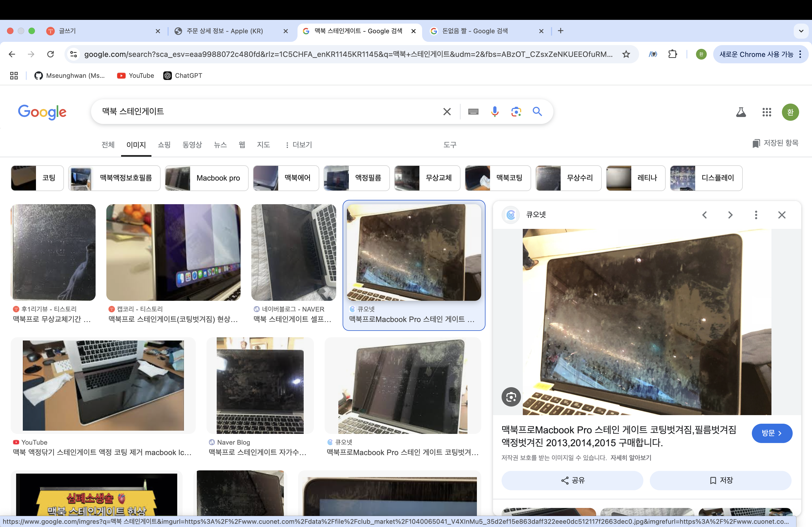Open the Chrome profile avatar in toolbar
The width and height of the screenshot is (812, 527).
(701, 54)
